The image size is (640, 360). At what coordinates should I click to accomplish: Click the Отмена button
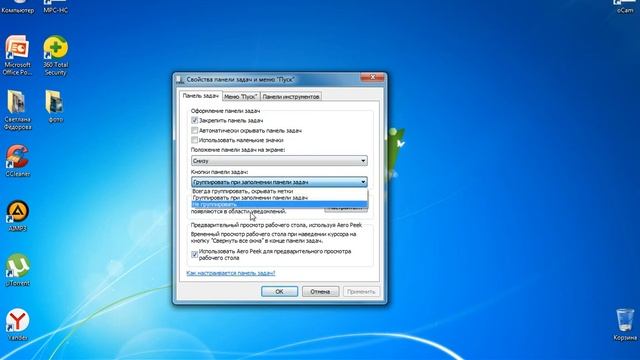(320, 291)
